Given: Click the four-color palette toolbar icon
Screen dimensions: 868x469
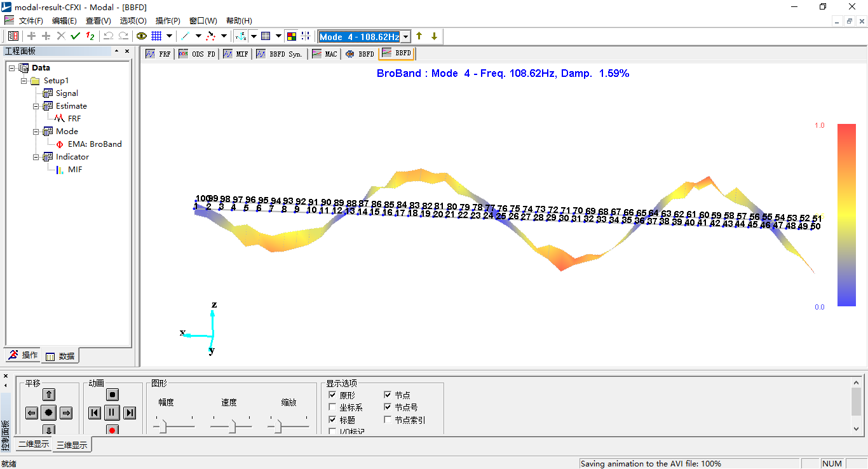Looking at the screenshot, I should tap(291, 36).
